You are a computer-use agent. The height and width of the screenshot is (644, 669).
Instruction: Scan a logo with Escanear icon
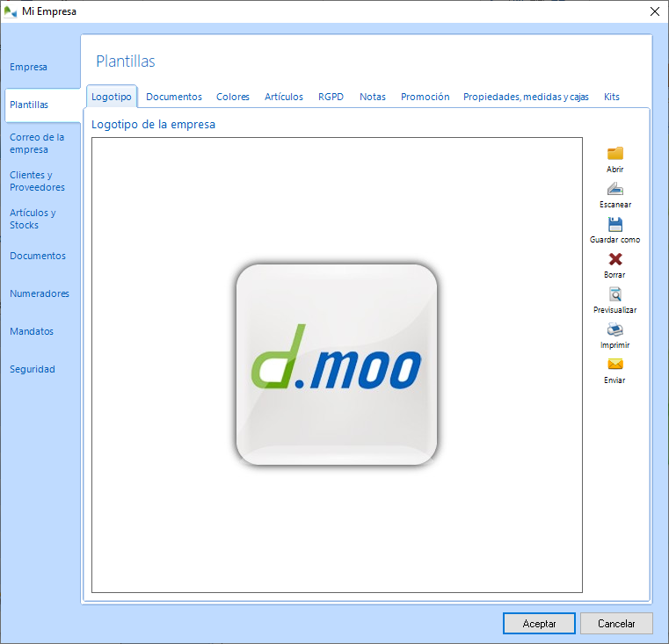tap(614, 189)
